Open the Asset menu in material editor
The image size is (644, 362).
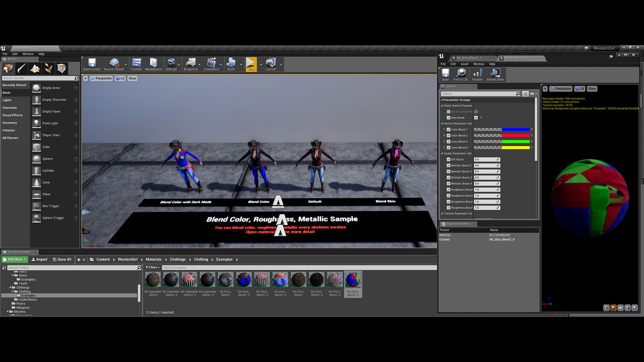(464, 64)
